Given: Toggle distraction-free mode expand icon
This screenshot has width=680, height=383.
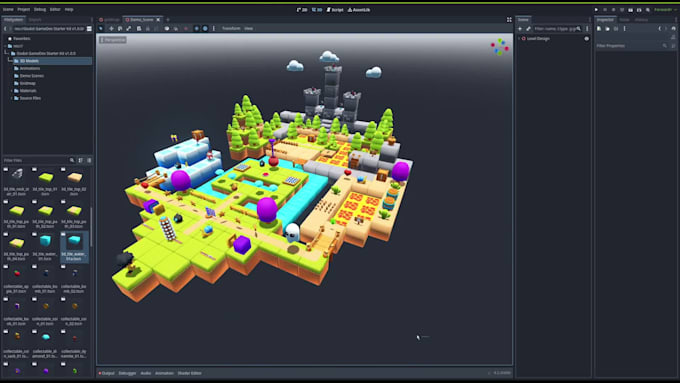Looking at the screenshot, I should pos(509,20).
